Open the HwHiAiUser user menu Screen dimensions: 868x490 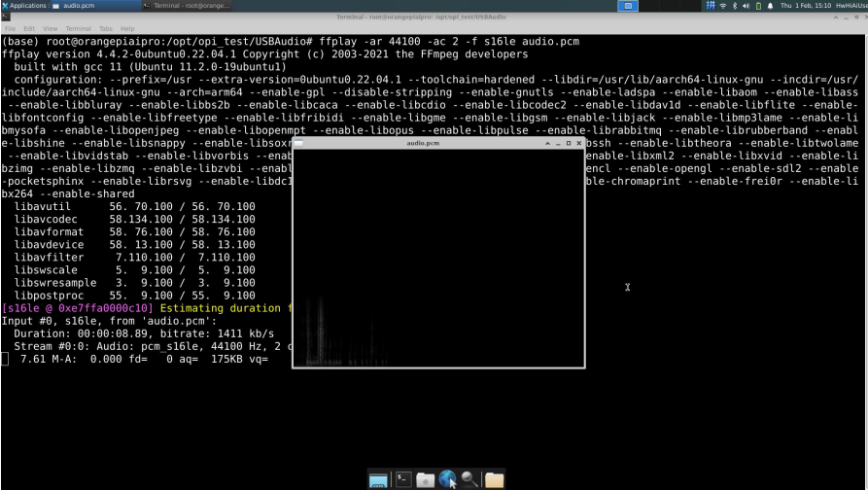point(851,6)
